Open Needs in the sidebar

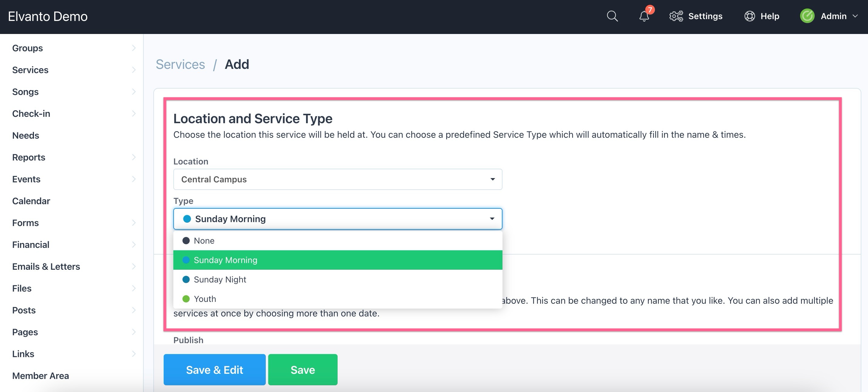25,135
